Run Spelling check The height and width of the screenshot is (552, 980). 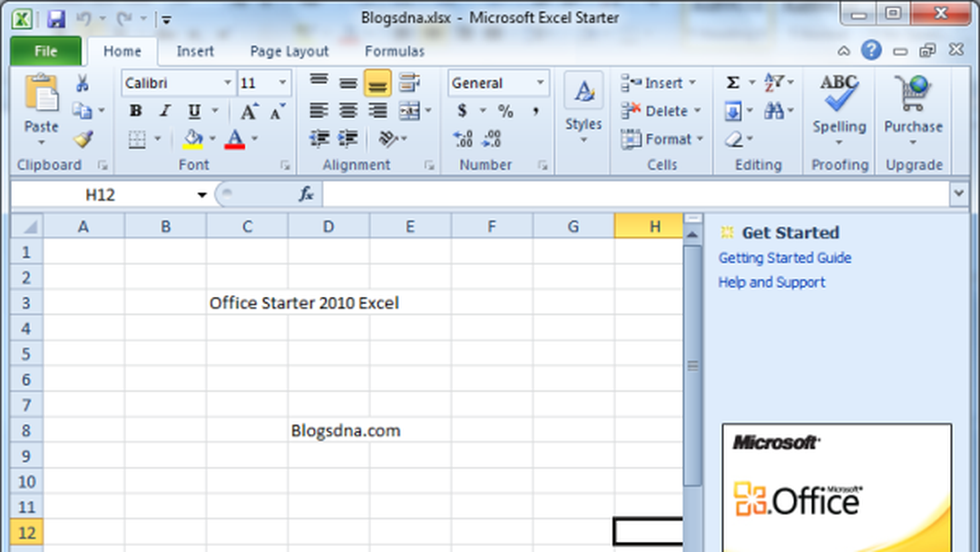(x=838, y=107)
